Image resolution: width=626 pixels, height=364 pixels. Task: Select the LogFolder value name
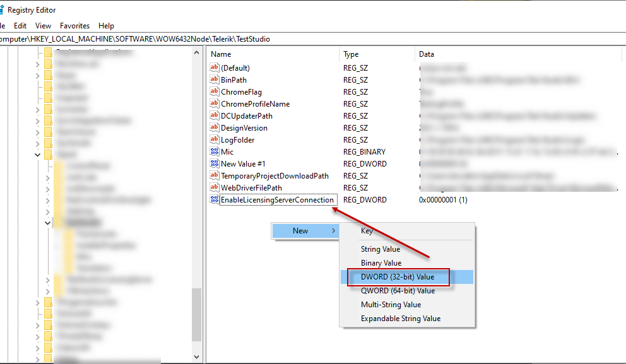pyautogui.click(x=237, y=139)
